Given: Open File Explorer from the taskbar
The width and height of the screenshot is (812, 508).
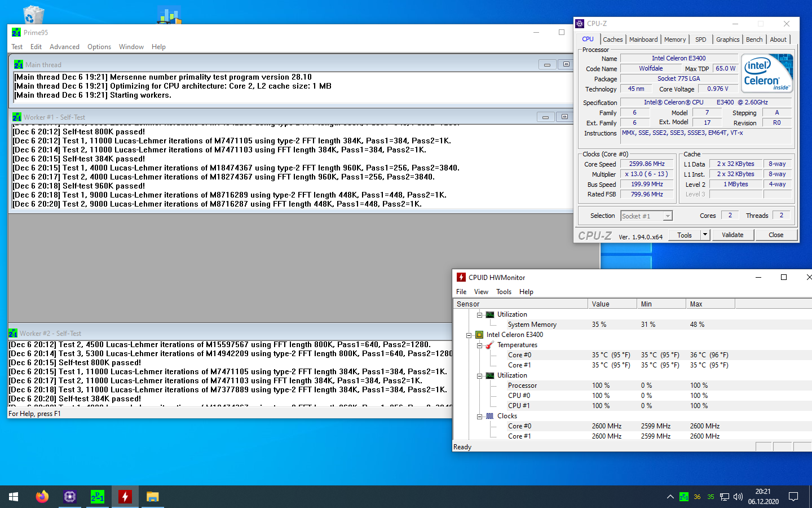Looking at the screenshot, I should pos(152,497).
